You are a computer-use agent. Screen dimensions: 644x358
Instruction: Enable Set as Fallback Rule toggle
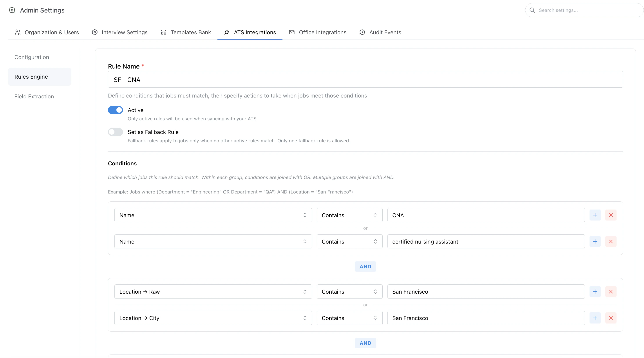pyautogui.click(x=115, y=132)
